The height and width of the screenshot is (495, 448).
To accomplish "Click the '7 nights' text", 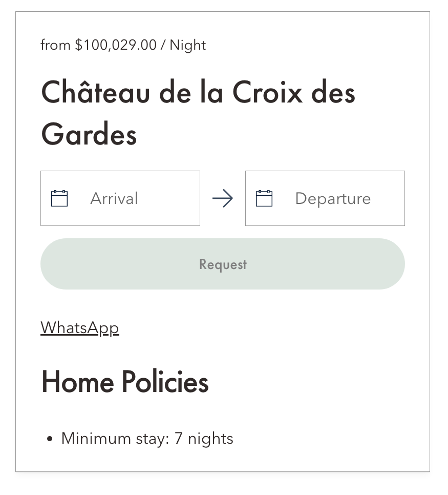I will [204, 439].
